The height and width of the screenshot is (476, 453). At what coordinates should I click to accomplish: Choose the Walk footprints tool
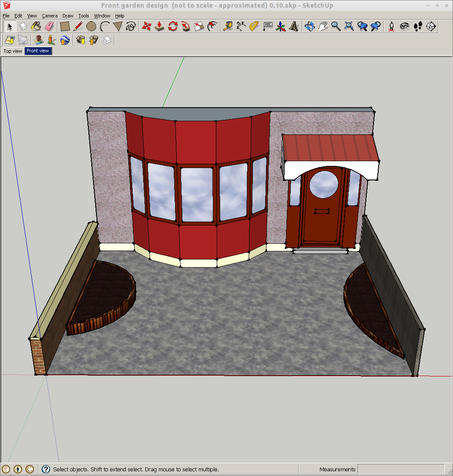418,26
